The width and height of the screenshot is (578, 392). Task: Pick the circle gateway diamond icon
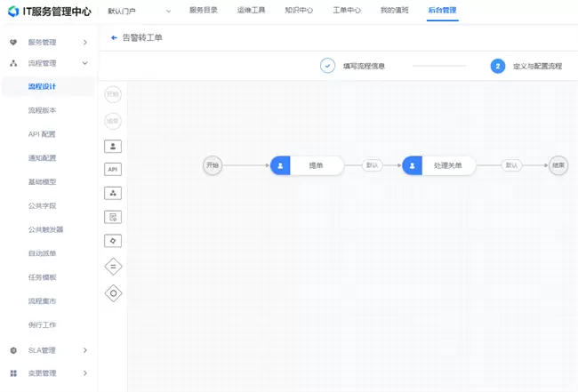coord(113,292)
